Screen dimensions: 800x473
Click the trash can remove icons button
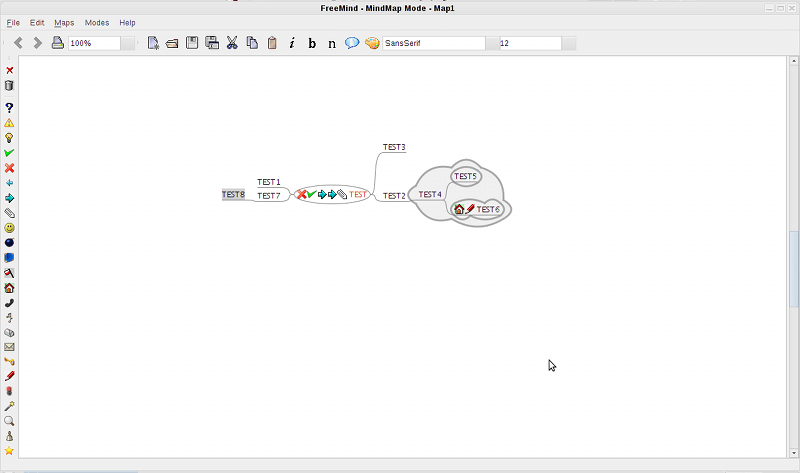pyautogui.click(x=9, y=86)
